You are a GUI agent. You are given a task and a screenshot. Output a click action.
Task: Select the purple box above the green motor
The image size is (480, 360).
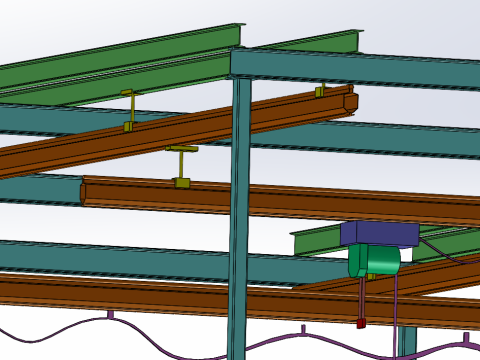[380, 235]
